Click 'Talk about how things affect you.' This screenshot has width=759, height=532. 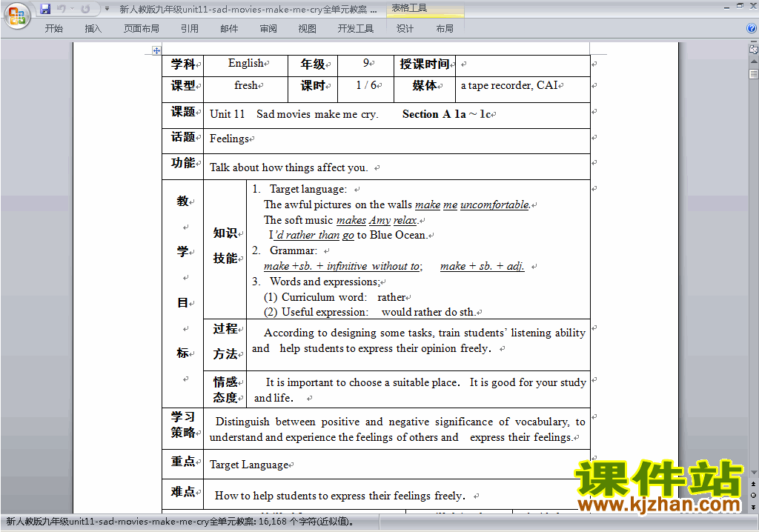(x=289, y=167)
